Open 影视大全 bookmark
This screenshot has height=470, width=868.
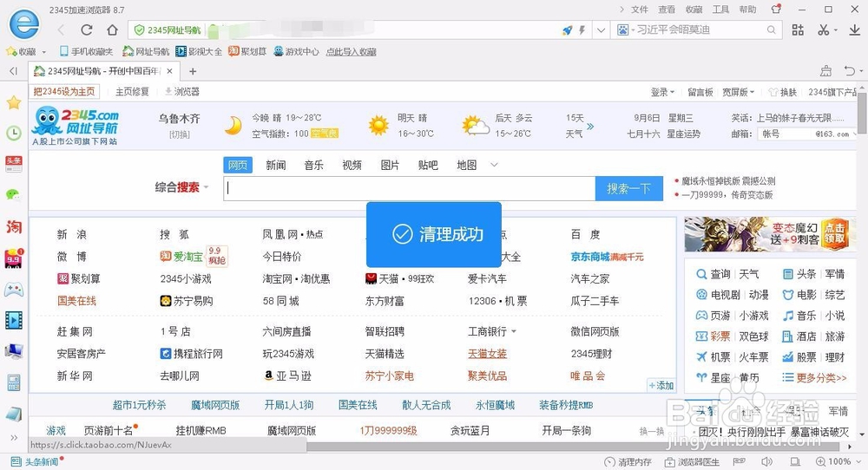click(199, 51)
